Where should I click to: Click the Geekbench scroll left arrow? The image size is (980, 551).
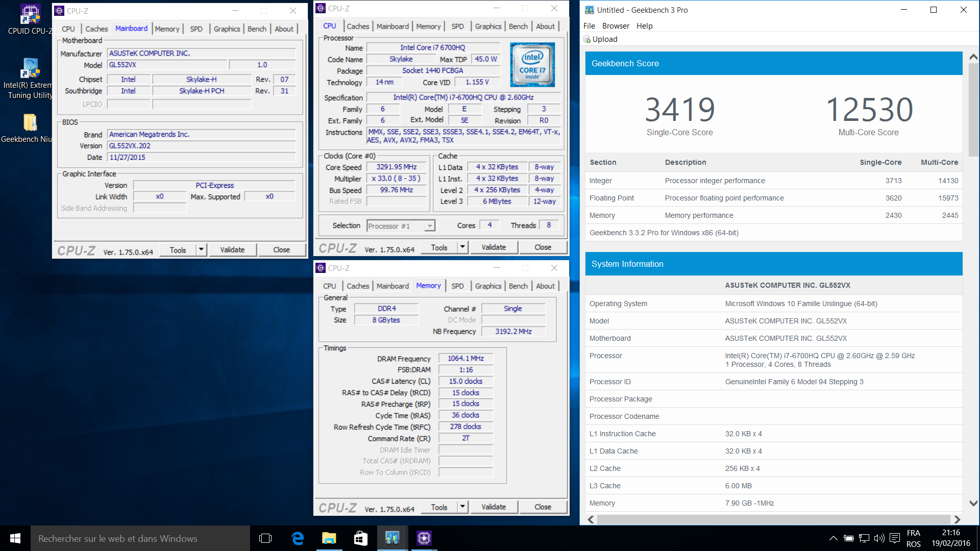coord(591,519)
